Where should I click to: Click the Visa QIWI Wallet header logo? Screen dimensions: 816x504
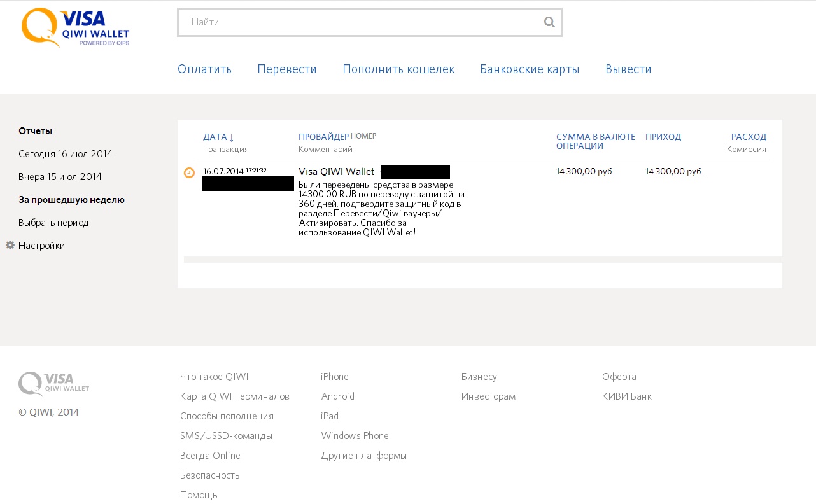pos(76,28)
